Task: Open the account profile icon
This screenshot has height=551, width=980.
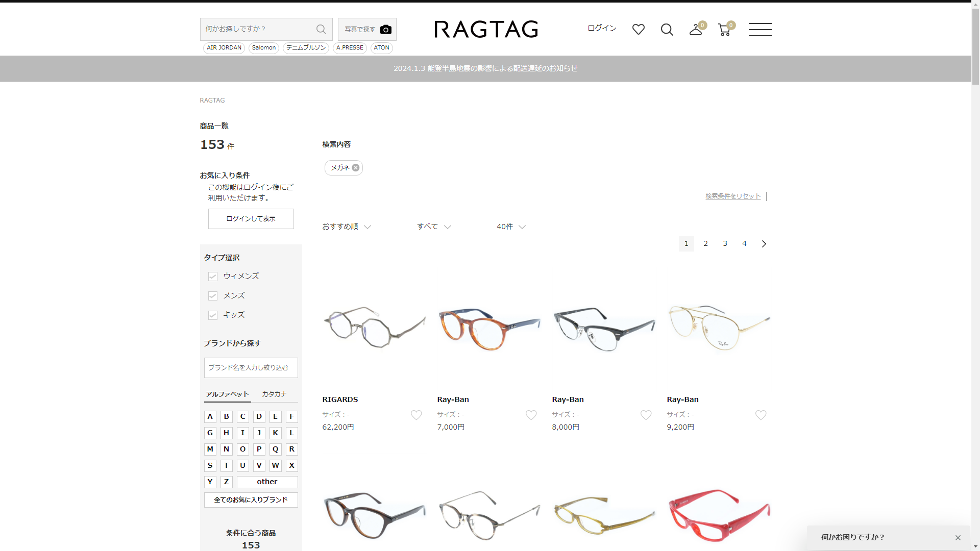Action: pyautogui.click(x=695, y=30)
